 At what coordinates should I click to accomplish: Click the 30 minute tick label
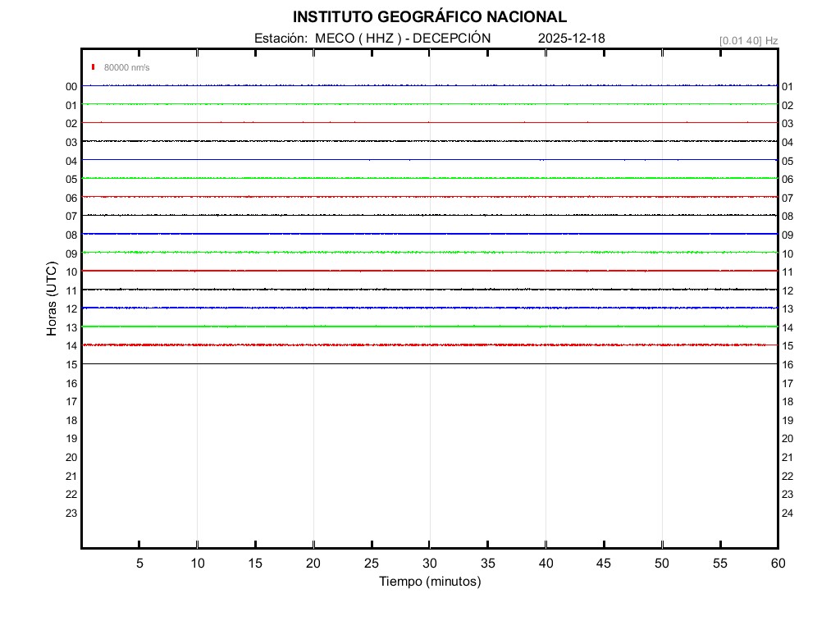click(x=430, y=564)
